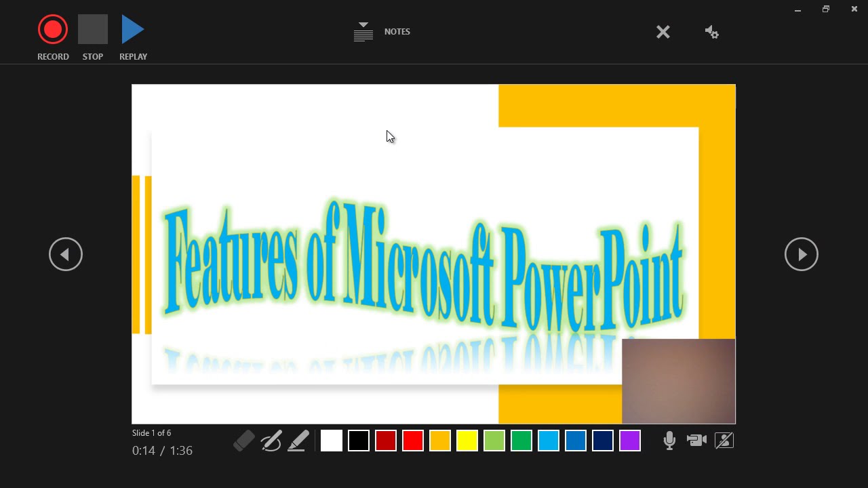This screenshot has height=488, width=868.
Task: Click the webcam preview thumbnail
Action: 679,382
